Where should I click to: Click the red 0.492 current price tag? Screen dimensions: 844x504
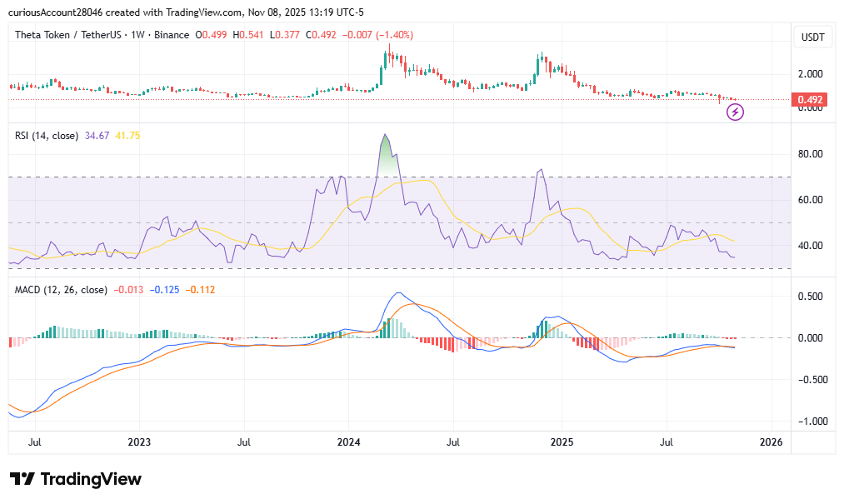click(x=810, y=100)
